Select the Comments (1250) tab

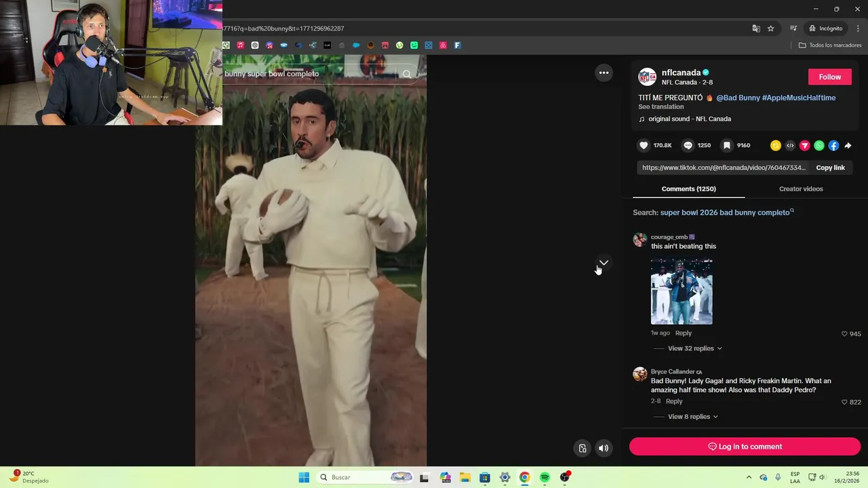coord(688,189)
